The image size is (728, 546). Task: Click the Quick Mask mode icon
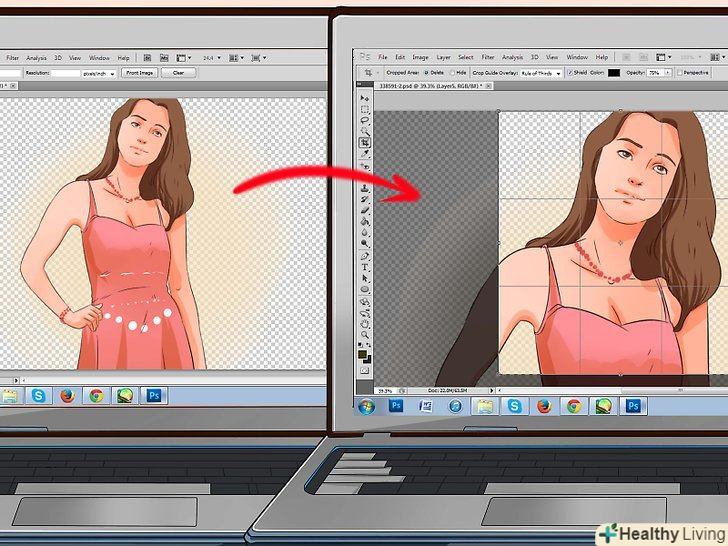(x=365, y=370)
